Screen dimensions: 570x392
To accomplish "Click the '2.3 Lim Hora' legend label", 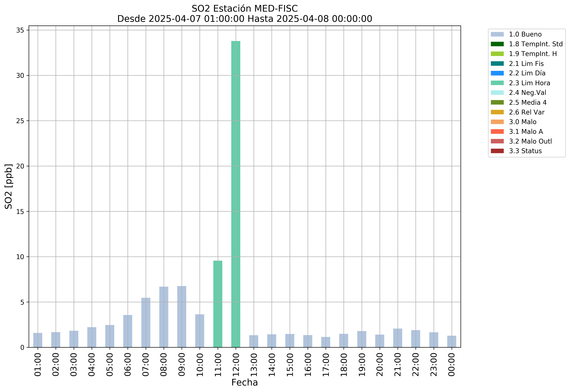I will pos(529,83).
